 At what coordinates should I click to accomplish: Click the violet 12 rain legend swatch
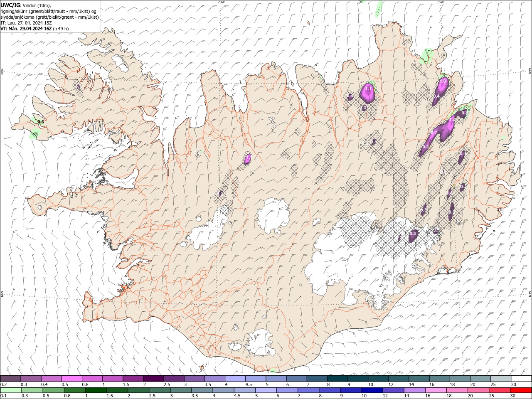[x=393, y=390]
